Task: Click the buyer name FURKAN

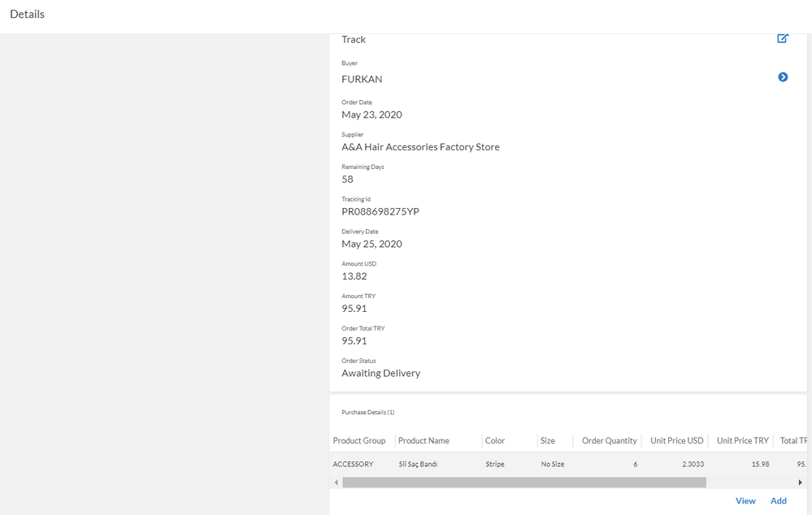Action: [362, 79]
